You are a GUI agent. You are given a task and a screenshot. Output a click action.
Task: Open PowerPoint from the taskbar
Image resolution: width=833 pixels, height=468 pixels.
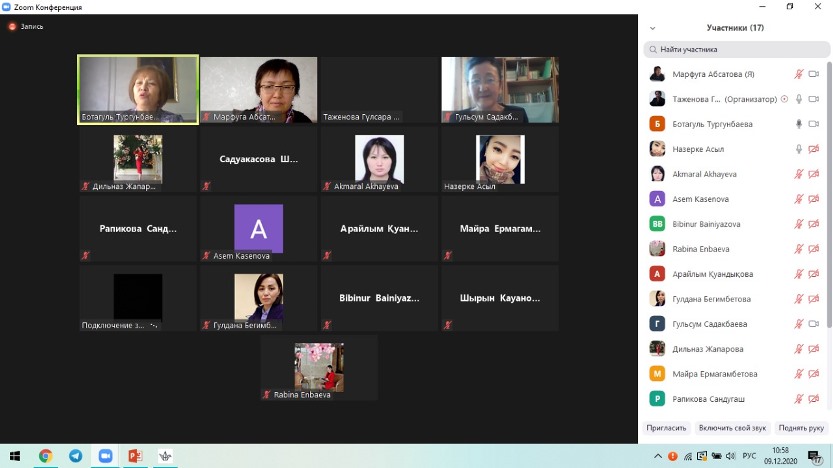[x=135, y=456]
